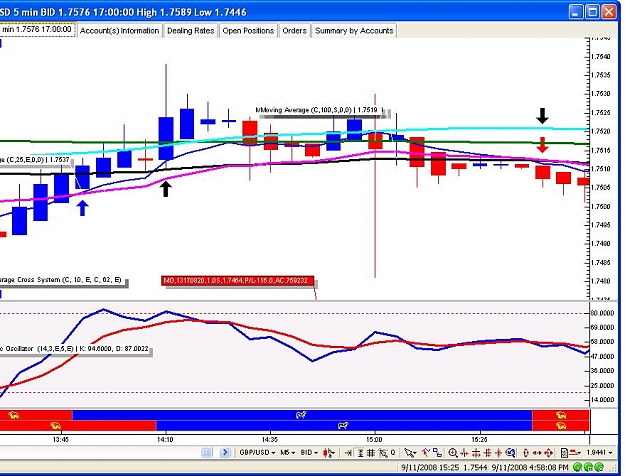
Task: Select the trend line drawing tool
Action: [426, 452]
